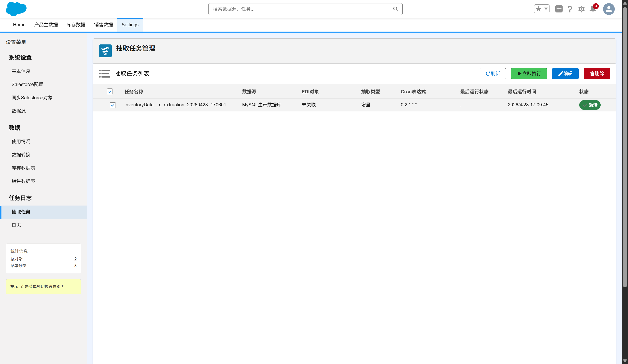
Task: Click the task list icon beside 抽取任务列表
Action: pos(104,73)
